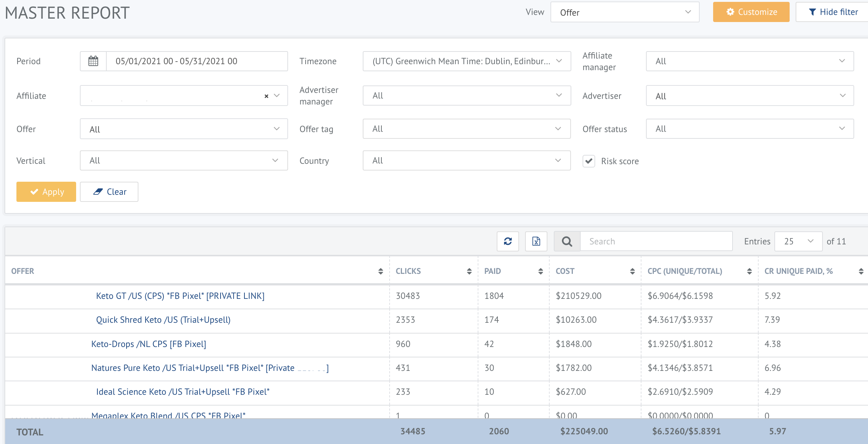Sort by CPC (UNIQUE/TOTAL) arrows
868x444 pixels.
click(x=749, y=271)
